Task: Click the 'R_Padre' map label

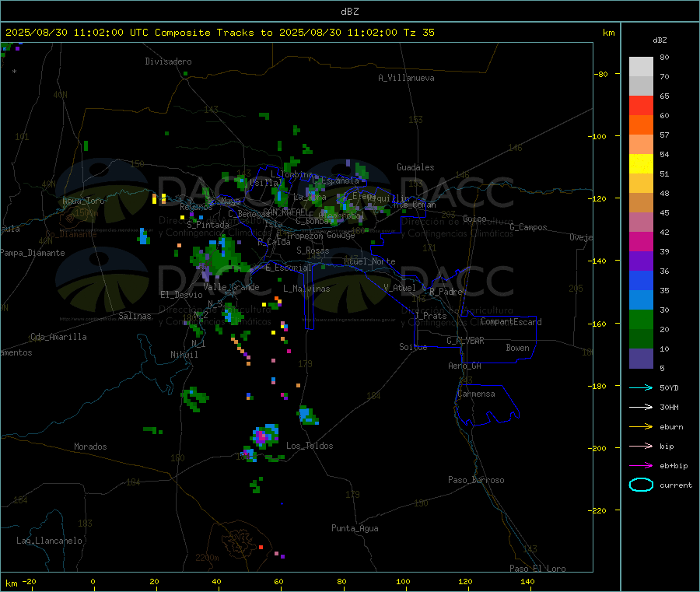Action: coord(446,292)
